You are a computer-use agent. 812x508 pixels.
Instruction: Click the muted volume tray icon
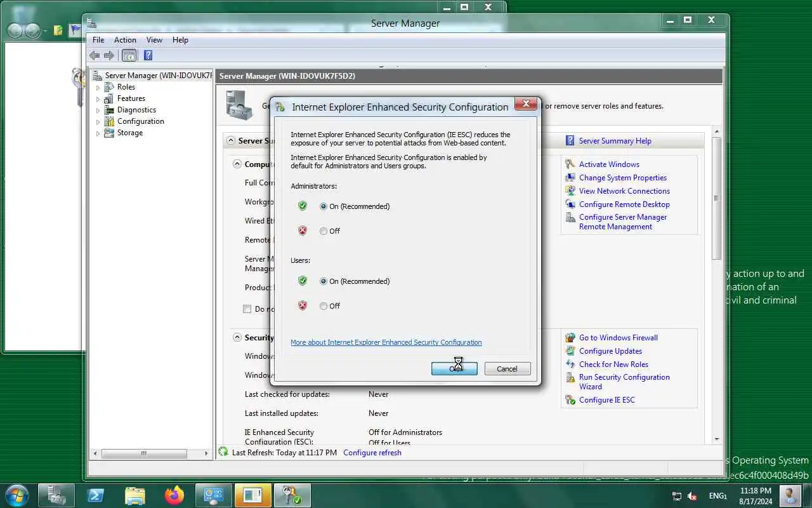[693, 496]
